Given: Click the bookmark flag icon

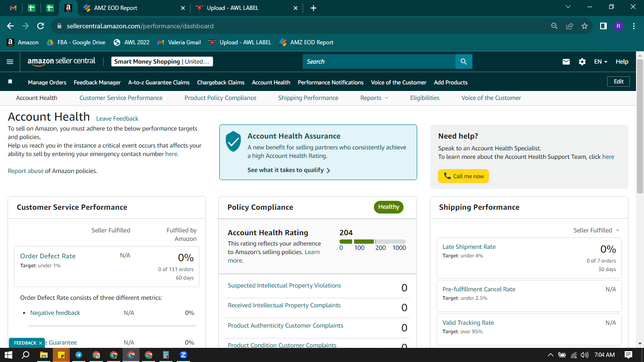Looking at the screenshot, I should click(10, 82).
